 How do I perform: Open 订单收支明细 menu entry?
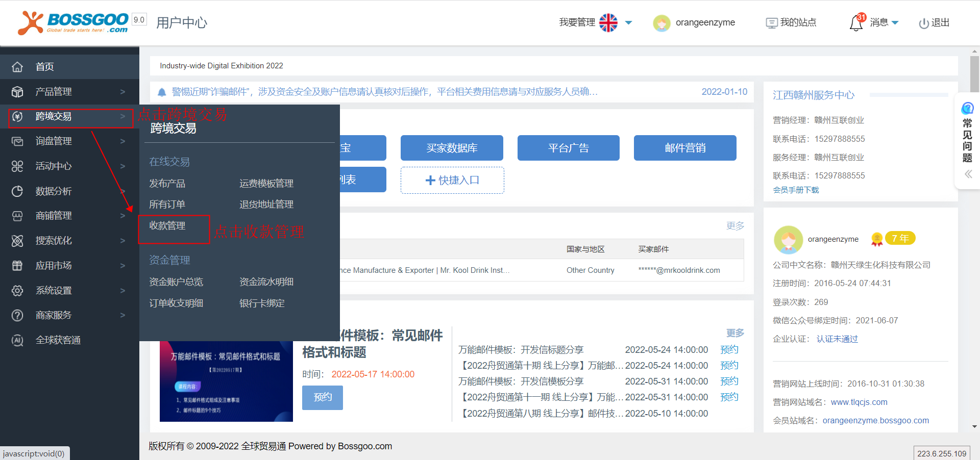click(x=176, y=303)
